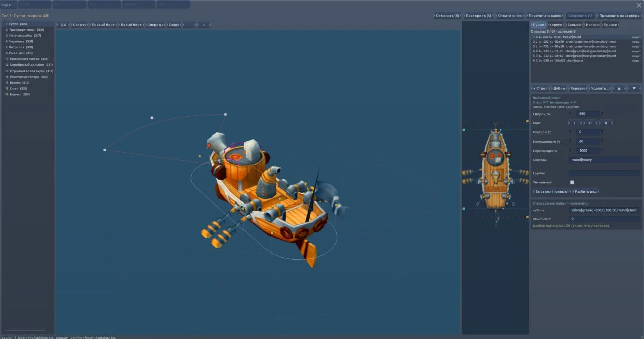Click Выстрел (превью) button
Screen dimensions: 644x339
(x=551, y=191)
